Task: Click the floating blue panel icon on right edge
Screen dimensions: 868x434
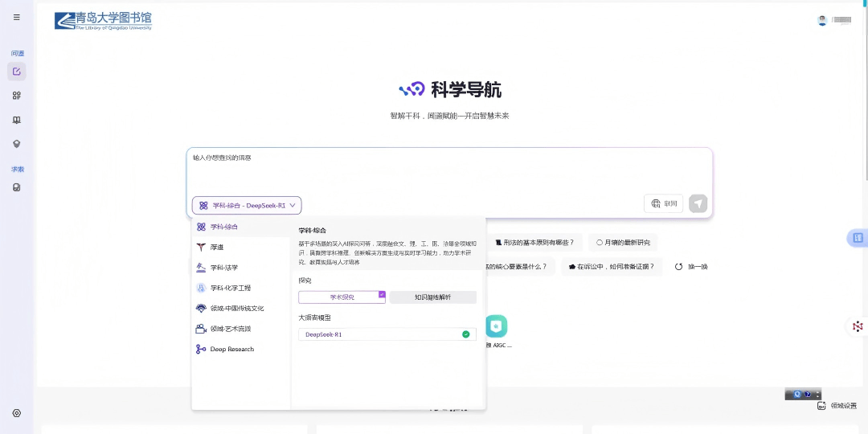Action: (858, 238)
